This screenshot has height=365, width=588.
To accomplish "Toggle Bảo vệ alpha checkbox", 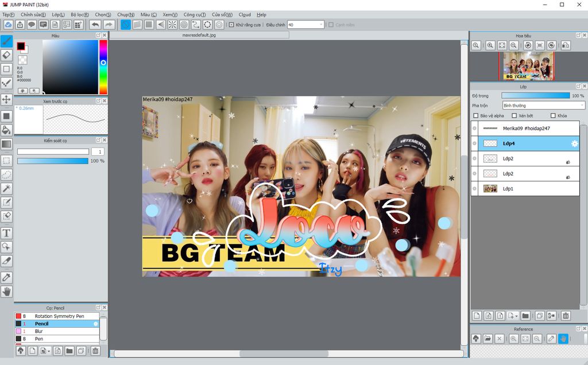I will [476, 116].
